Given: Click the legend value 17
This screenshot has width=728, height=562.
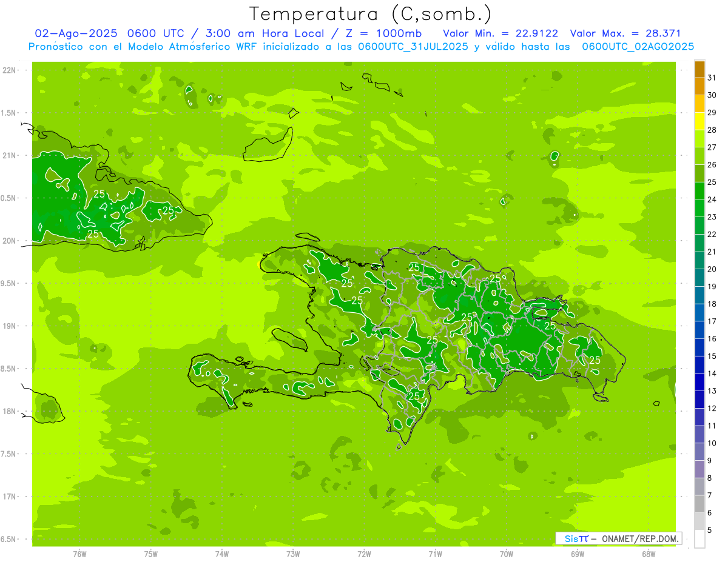Looking at the screenshot, I should coord(712,321).
